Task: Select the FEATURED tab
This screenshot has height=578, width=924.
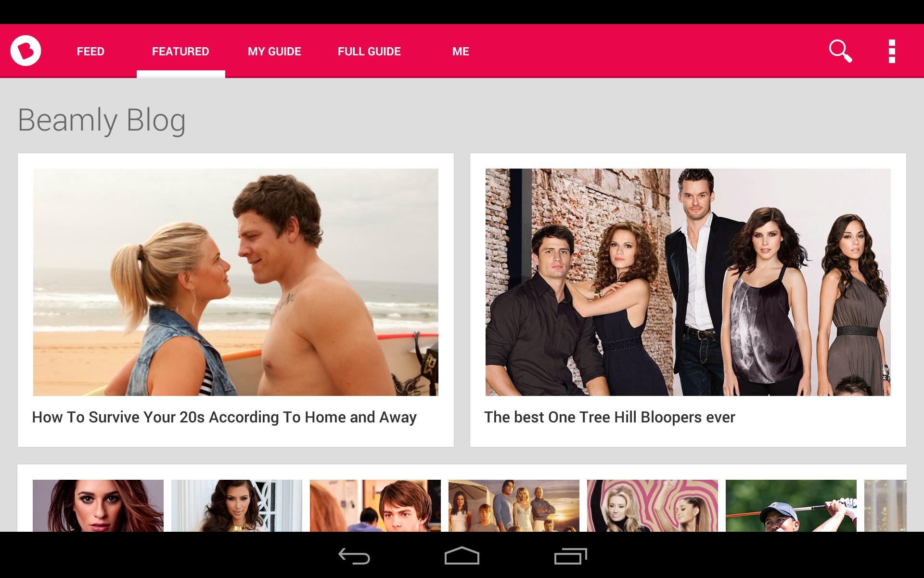Action: tap(180, 52)
